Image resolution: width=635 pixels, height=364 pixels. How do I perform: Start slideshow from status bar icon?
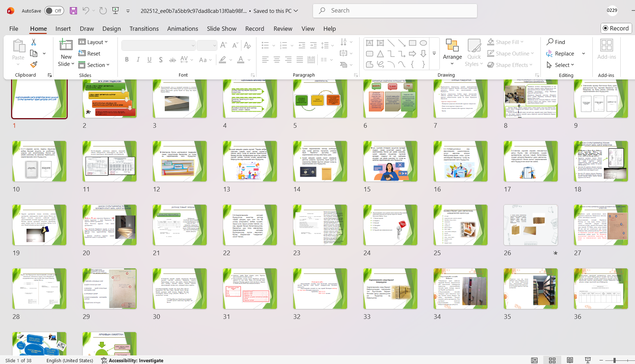tap(588, 360)
